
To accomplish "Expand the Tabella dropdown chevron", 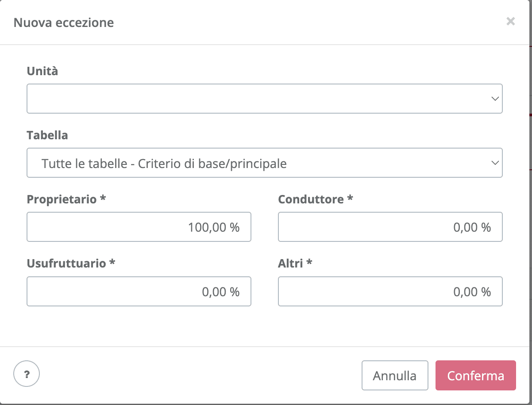I will (495, 163).
